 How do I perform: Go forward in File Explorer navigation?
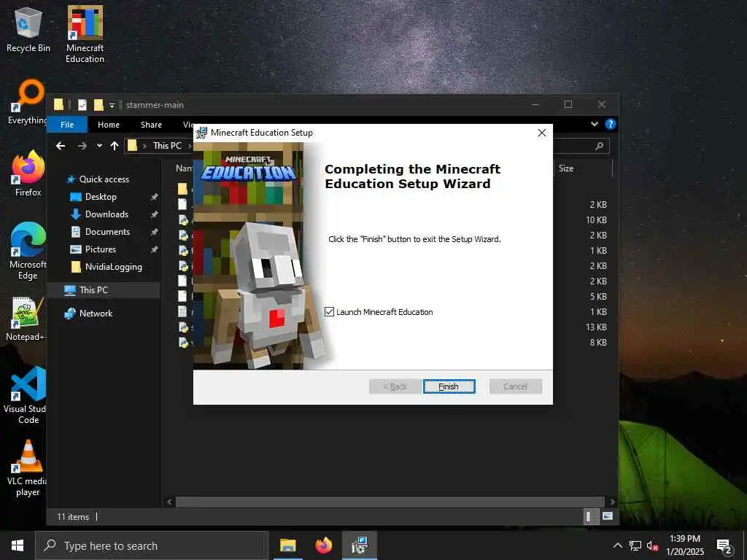click(x=82, y=146)
